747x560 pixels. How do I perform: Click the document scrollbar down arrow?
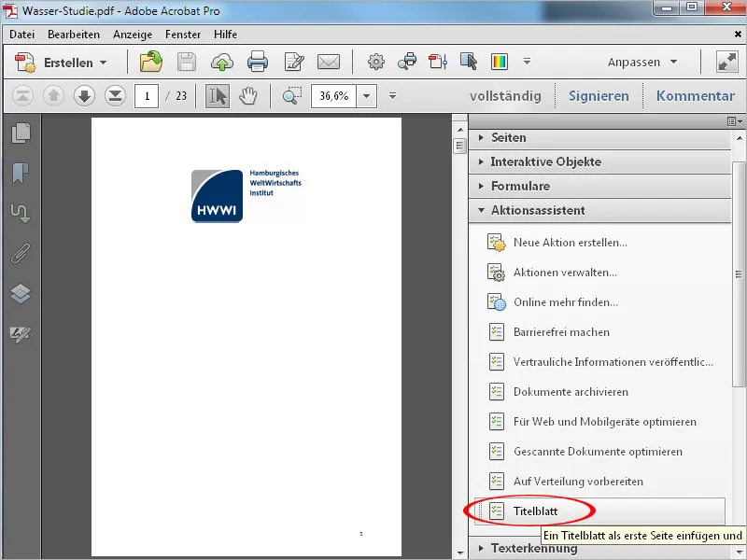tap(459, 553)
